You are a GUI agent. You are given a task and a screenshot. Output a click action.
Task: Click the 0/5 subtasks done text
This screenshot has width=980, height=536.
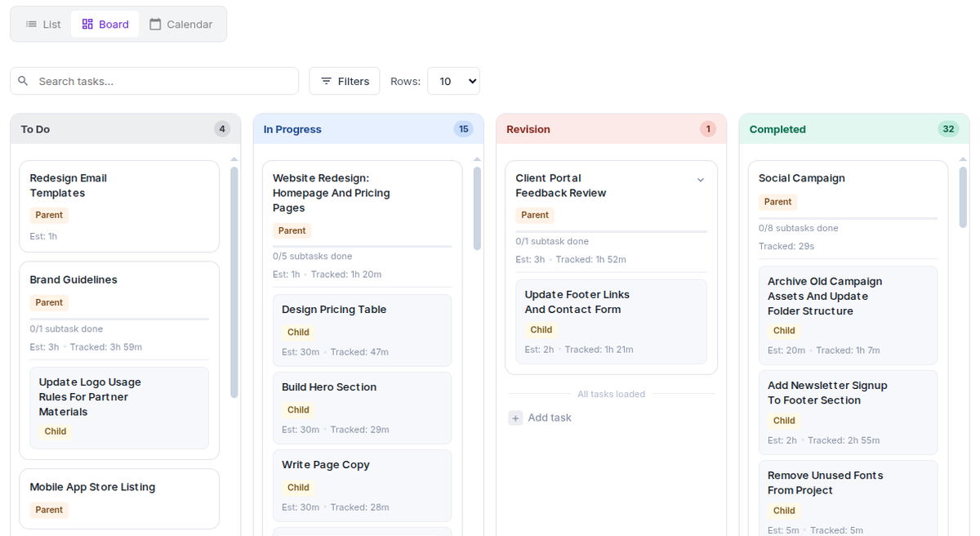pos(313,257)
